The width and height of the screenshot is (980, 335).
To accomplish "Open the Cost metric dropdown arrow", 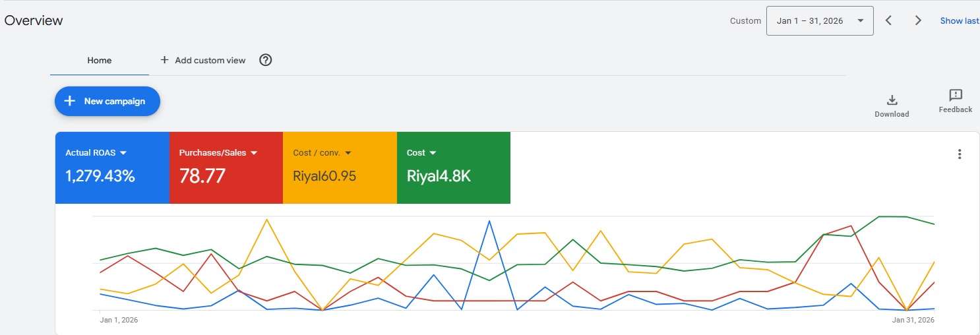I will 433,153.
